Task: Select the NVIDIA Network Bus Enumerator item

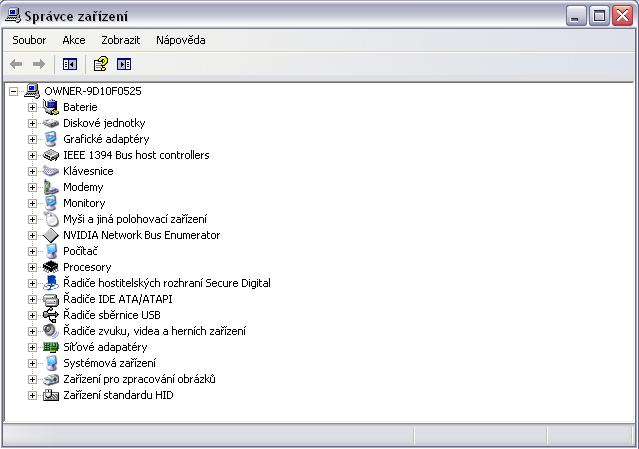Action: click(x=141, y=235)
